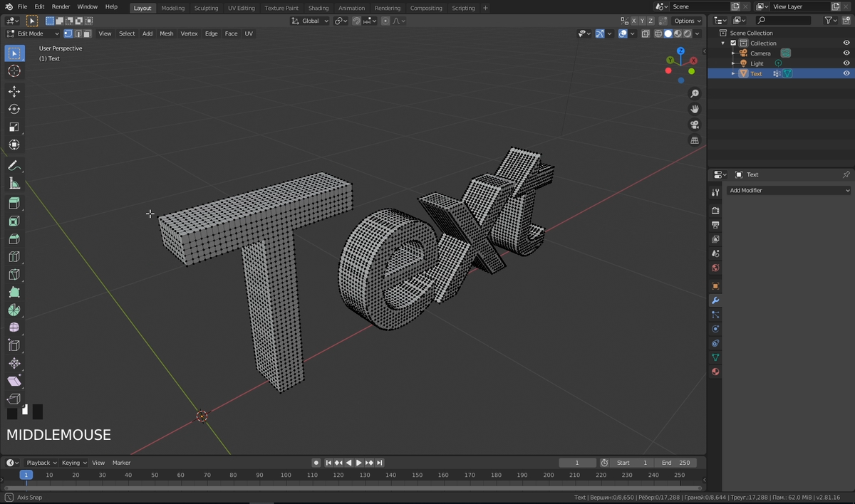Viewport: 855px width, 504px height.
Task: Click frame 100 on the timeline
Action: pos(285,474)
